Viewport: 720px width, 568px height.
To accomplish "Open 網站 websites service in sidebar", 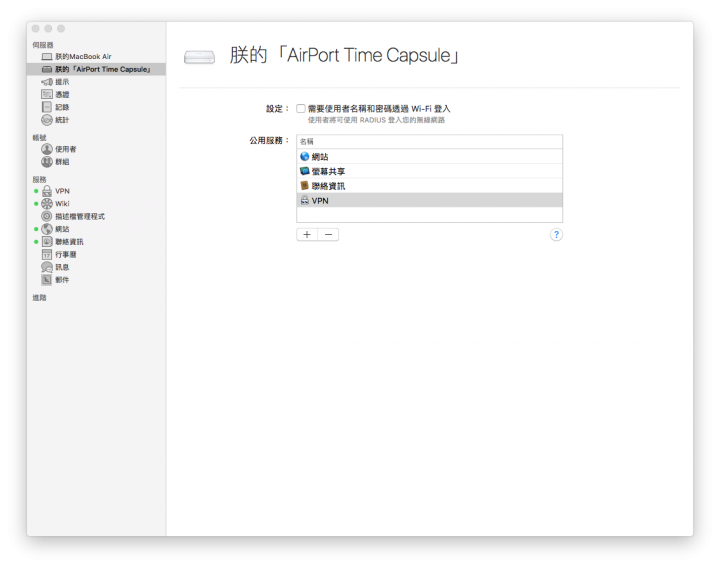I will click(x=55, y=229).
